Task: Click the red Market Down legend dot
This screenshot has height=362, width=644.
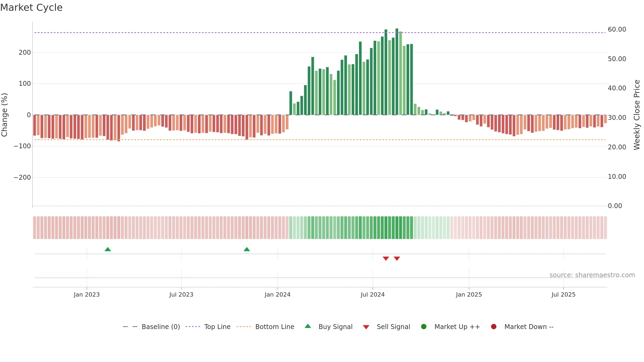Action: pos(494,327)
